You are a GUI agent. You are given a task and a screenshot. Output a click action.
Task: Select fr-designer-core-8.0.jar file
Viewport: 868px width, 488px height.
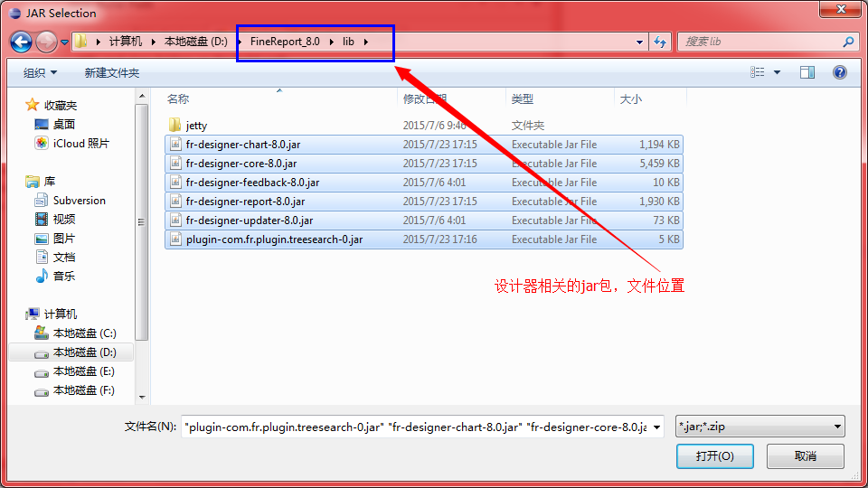pyautogui.click(x=423, y=164)
